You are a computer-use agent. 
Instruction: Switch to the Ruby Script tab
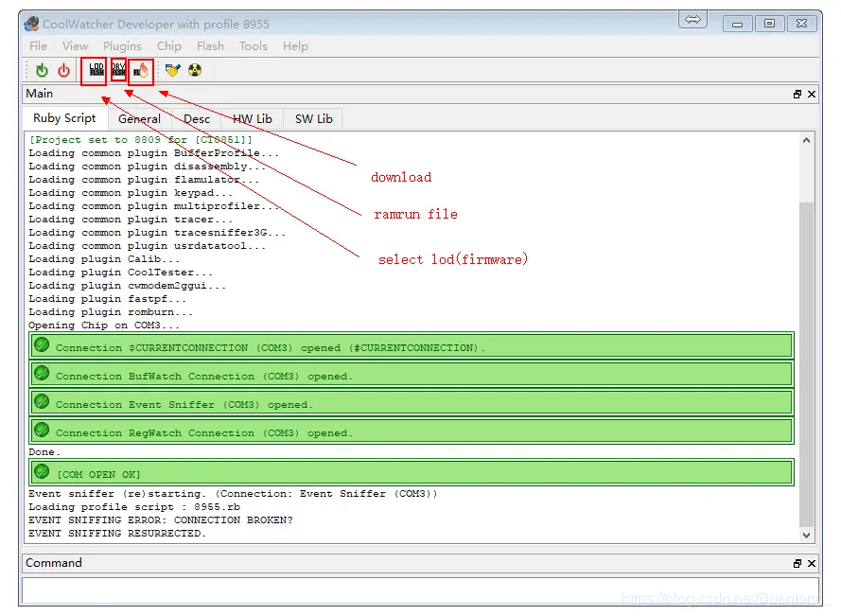tap(64, 118)
